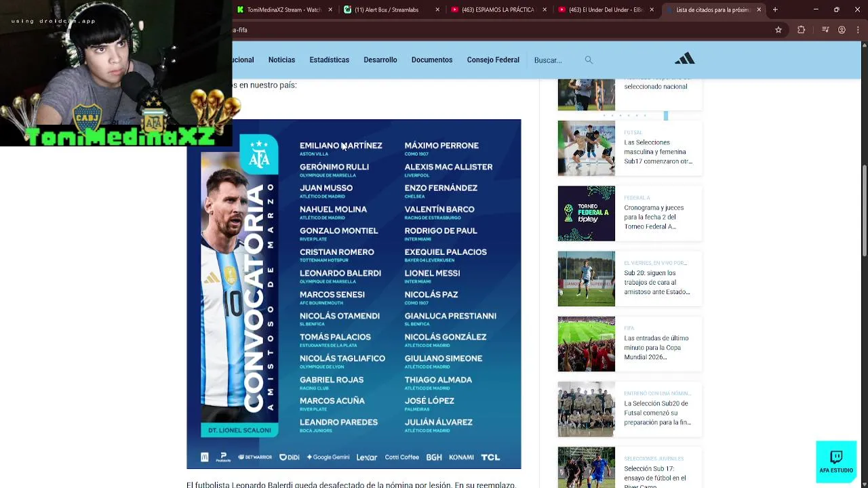Close the Alert Box / Streamlabs tab

coord(437,9)
